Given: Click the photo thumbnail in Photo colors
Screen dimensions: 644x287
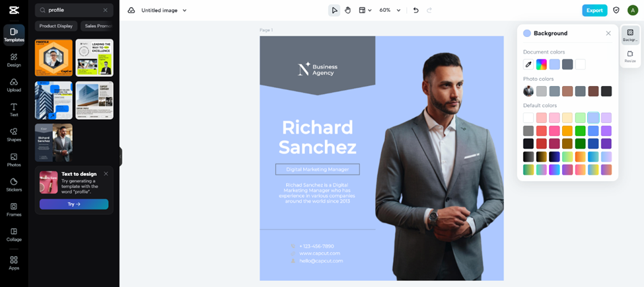Looking at the screenshot, I should (x=528, y=91).
